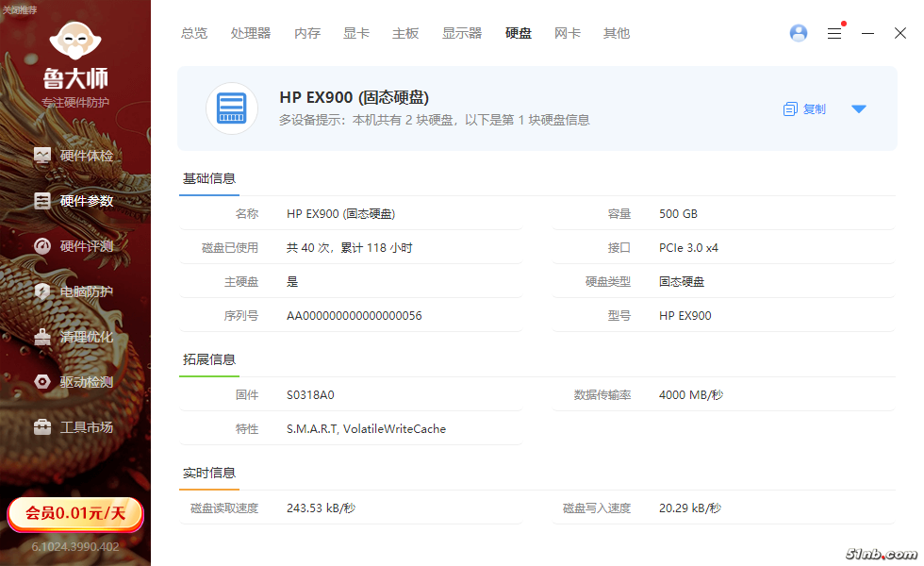Image resolution: width=924 pixels, height=566 pixels.
Task: Expand the disk selector dropdown arrow
Action: pyautogui.click(x=858, y=109)
